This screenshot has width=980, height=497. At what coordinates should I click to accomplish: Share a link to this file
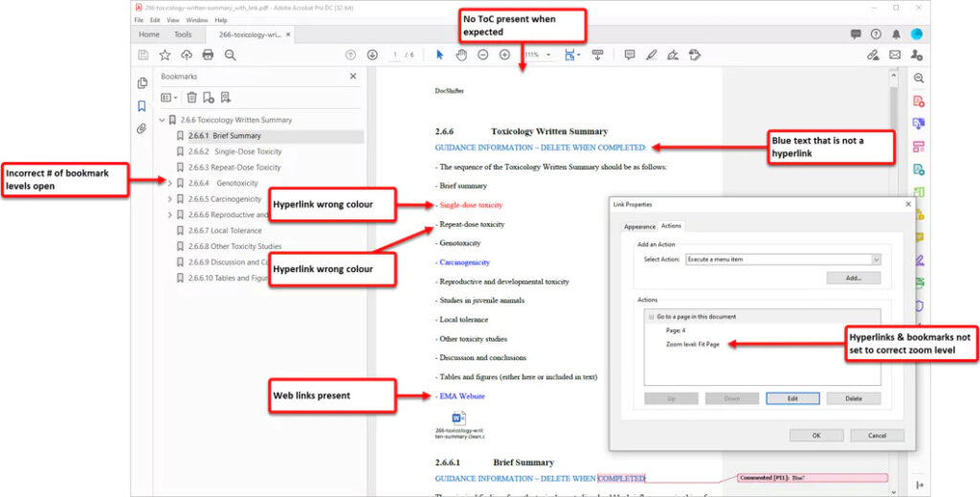[873, 55]
